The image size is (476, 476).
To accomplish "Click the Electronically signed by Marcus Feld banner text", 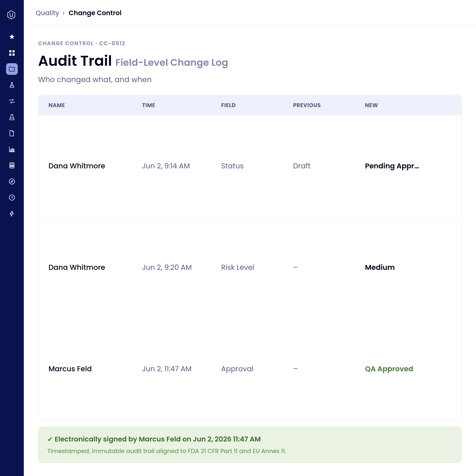I will coord(154,439).
